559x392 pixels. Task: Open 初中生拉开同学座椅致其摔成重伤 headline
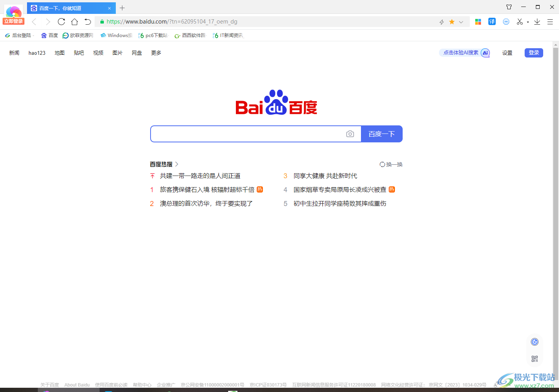[x=340, y=204]
